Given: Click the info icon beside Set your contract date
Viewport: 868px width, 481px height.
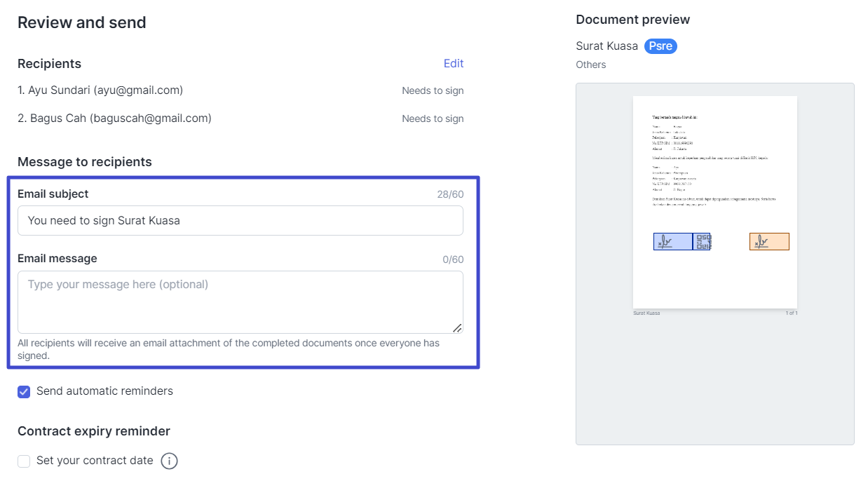Looking at the screenshot, I should [x=169, y=461].
